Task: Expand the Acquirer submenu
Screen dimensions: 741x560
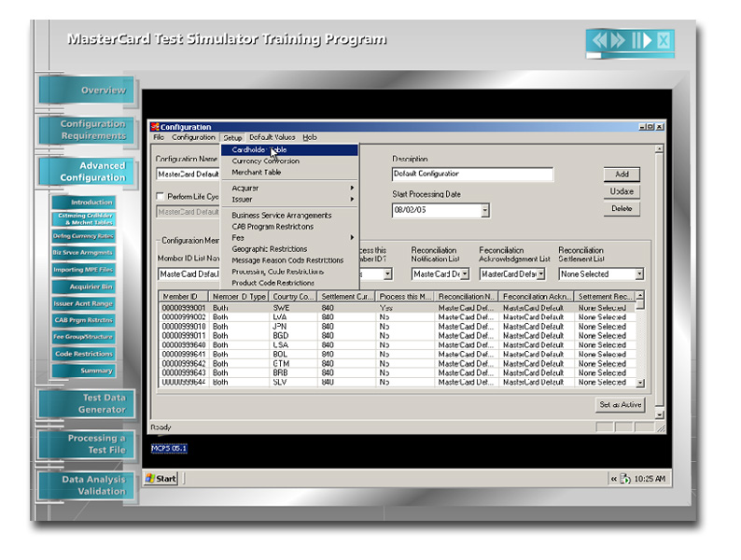Action: tap(289, 189)
